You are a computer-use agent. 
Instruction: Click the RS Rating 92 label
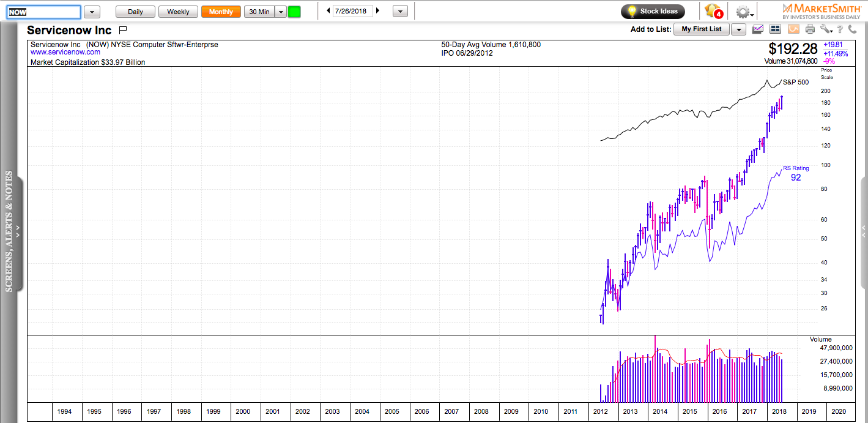click(x=796, y=173)
